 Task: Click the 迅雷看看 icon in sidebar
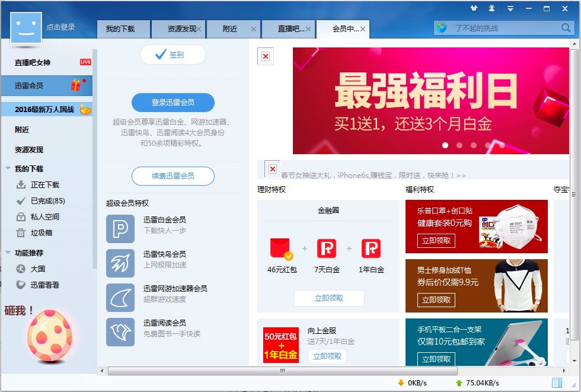click(21, 285)
